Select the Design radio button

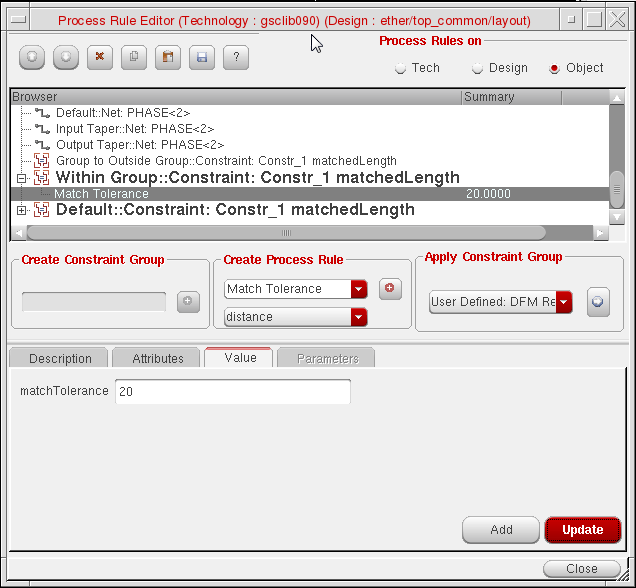[478, 68]
